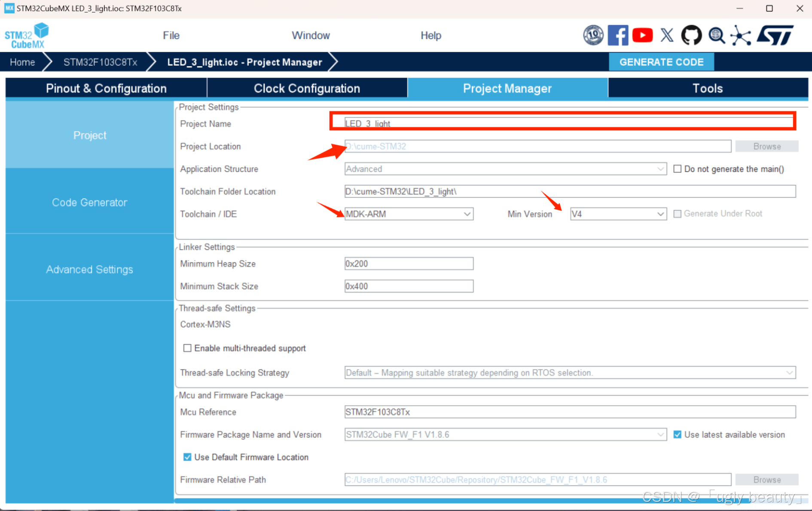Screen dimensions: 812x511
Task: Open the Code Generator side section
Action: (x=89, y=202)
